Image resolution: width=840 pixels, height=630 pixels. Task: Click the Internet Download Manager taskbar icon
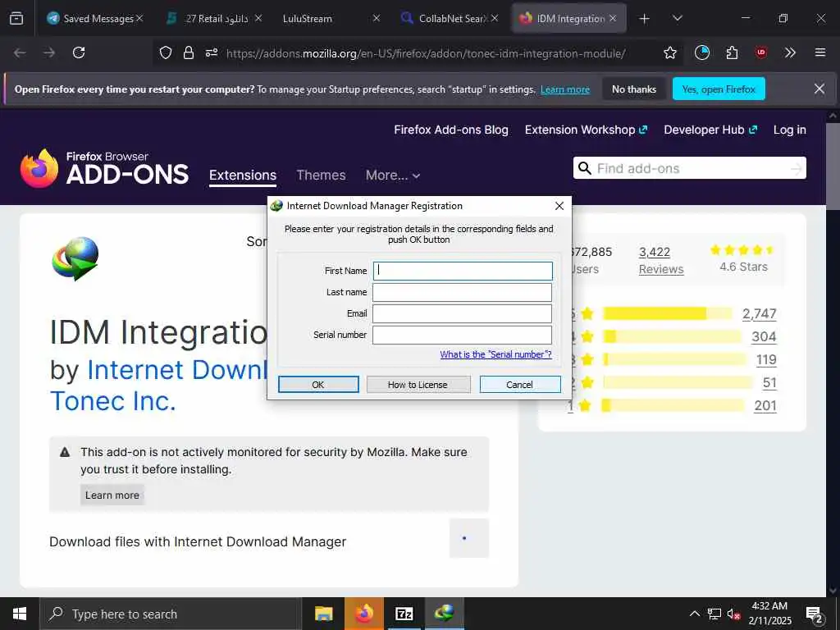[445, 614]
